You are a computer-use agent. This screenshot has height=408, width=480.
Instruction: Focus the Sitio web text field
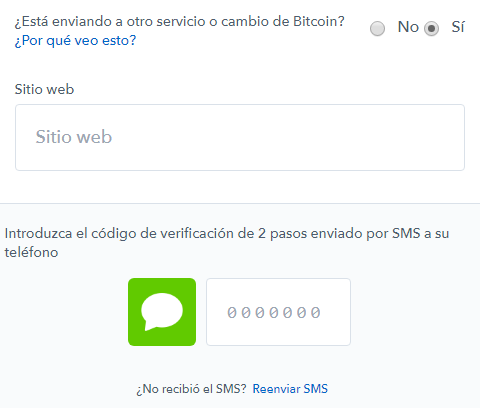[240, 137]
